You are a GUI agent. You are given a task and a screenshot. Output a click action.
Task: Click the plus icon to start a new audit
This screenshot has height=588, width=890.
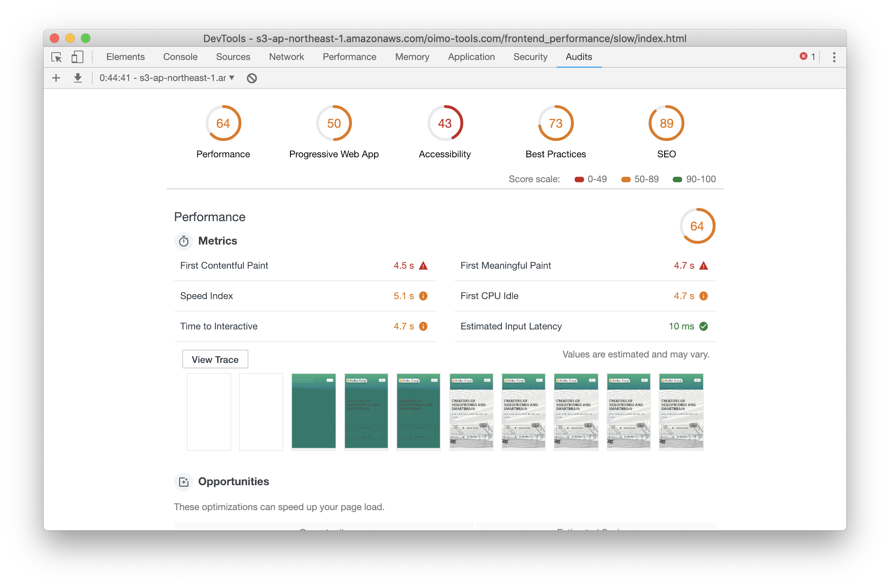click(56, 78)
